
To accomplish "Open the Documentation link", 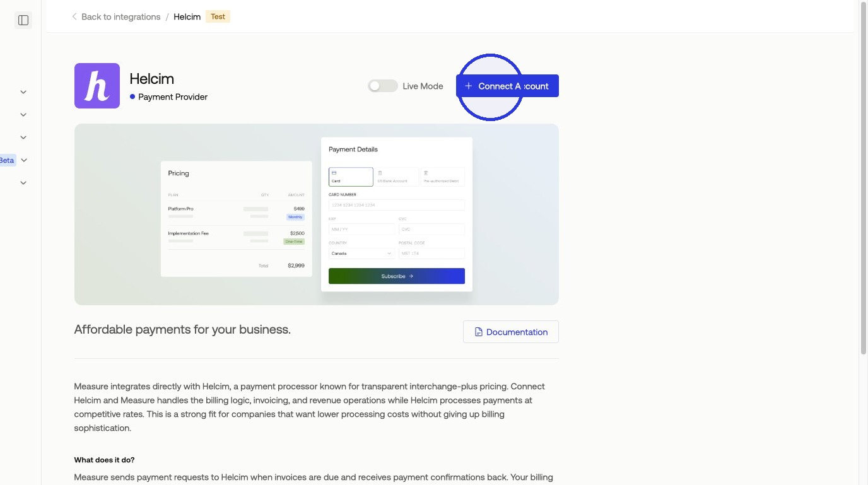I will [x=511, y=332].
